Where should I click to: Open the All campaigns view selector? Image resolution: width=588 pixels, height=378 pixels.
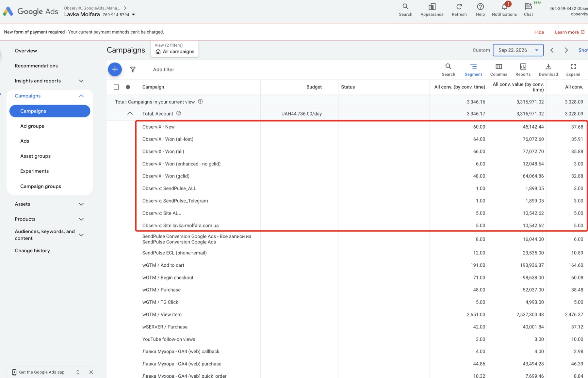click(174, 49)
